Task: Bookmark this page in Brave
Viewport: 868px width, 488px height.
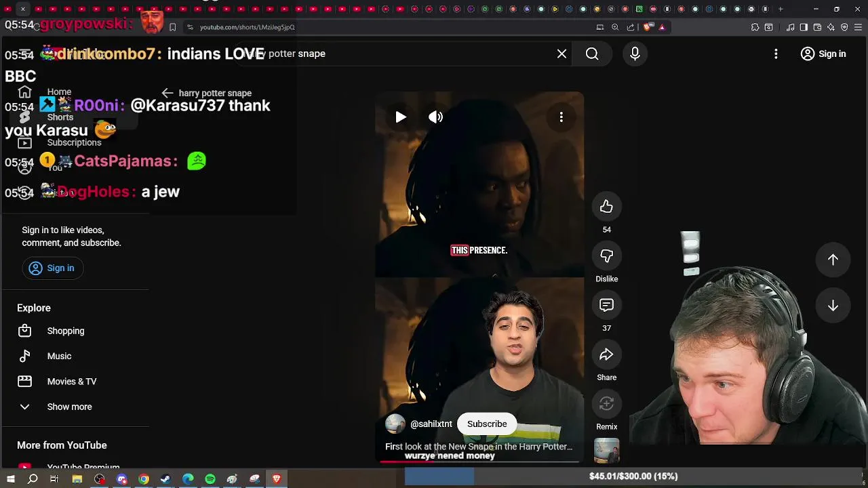Action: click(172, 27)
